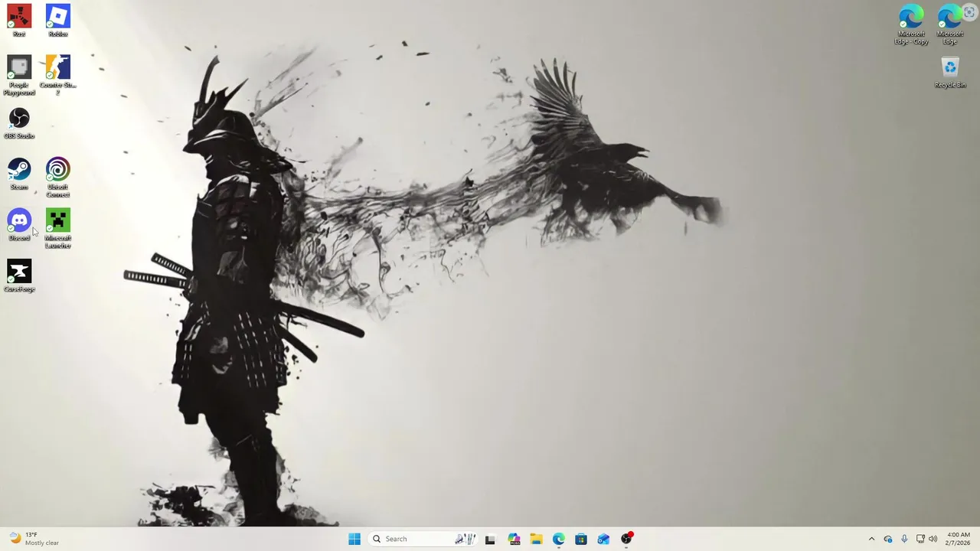Click the taskbar Search box

[x=423, y=539]
